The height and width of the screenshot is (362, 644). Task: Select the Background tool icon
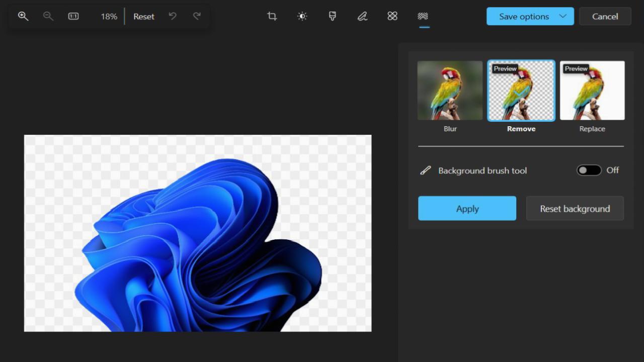coord(423,16)
